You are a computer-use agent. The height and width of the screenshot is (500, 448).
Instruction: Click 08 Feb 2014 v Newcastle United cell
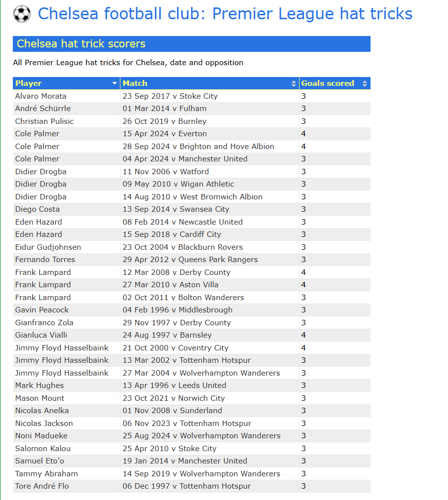click(x=210, y=222)
